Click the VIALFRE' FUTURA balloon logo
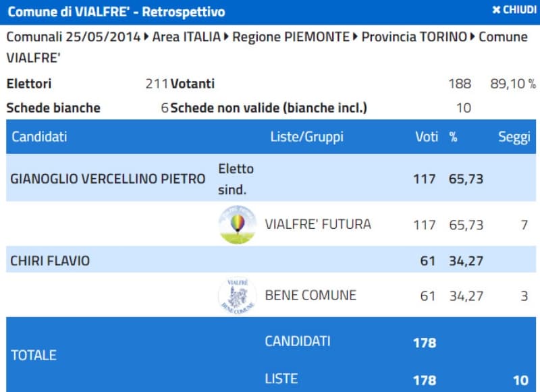This screenshot has height=392, width=540. click(238, 224)
